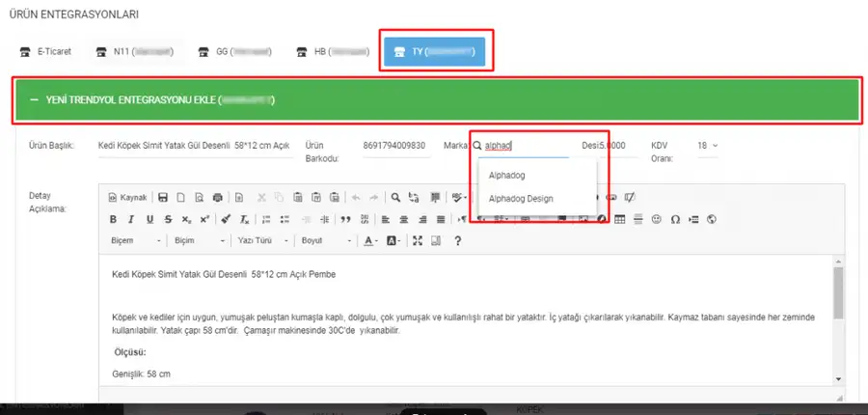Open the Replace icon
This screenshot has height=415, width=868.
[x=414, y=197]
